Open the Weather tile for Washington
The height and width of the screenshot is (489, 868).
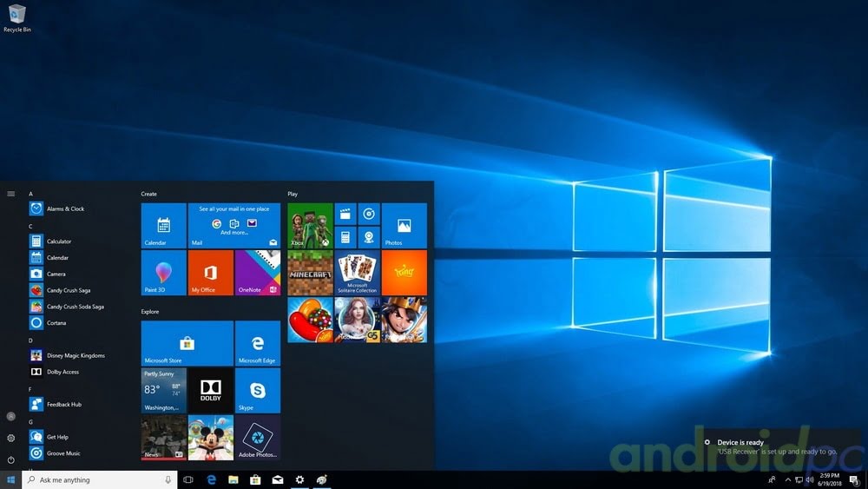point(164,391)
